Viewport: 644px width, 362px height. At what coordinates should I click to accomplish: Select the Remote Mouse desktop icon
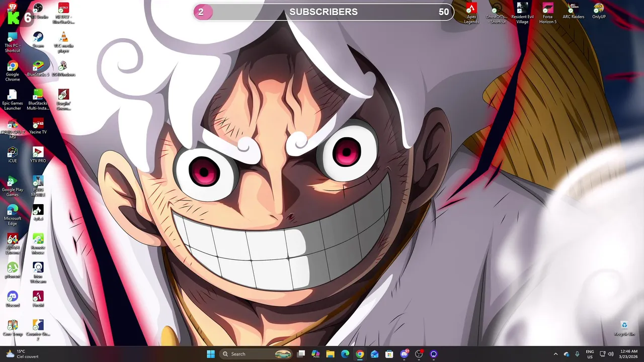coord(38,243)
